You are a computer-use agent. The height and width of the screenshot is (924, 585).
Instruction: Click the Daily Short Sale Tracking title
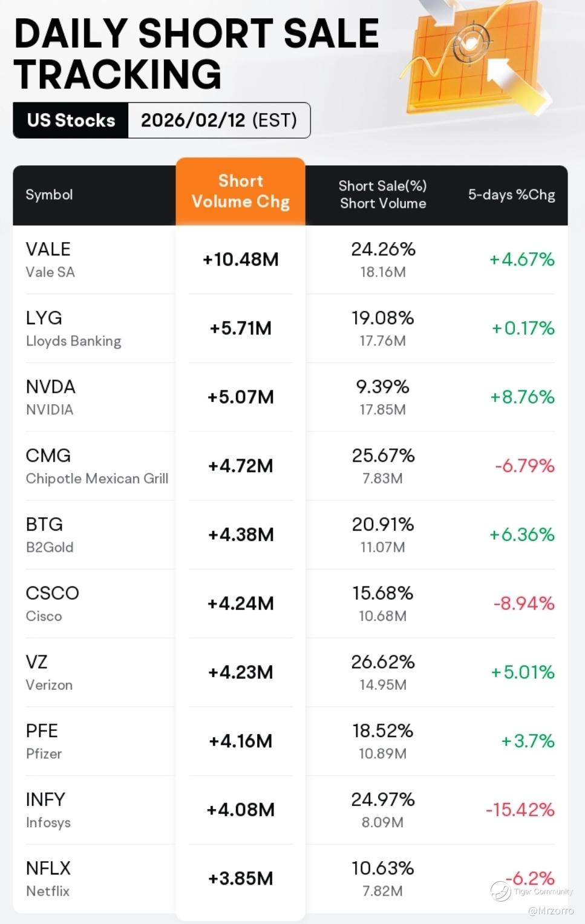coord(197,53)
